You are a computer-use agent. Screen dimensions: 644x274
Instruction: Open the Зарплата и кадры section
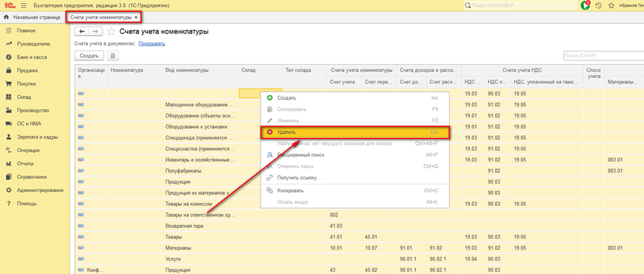point(37,137)
